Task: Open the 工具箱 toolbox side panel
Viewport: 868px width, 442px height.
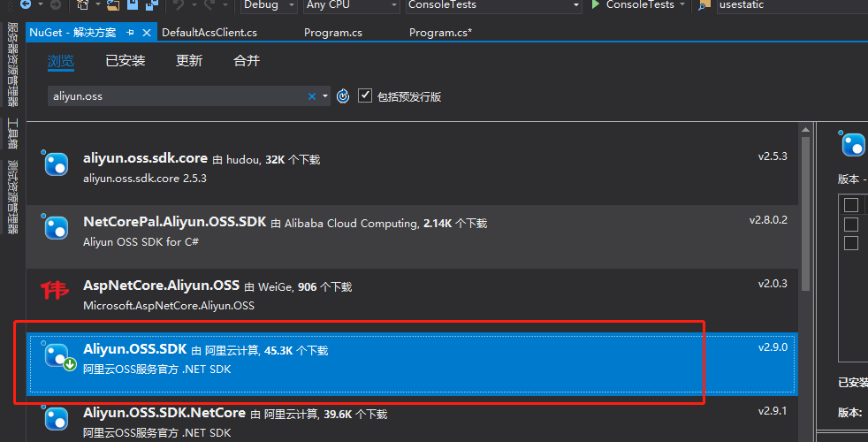Action: click(12, 134)
